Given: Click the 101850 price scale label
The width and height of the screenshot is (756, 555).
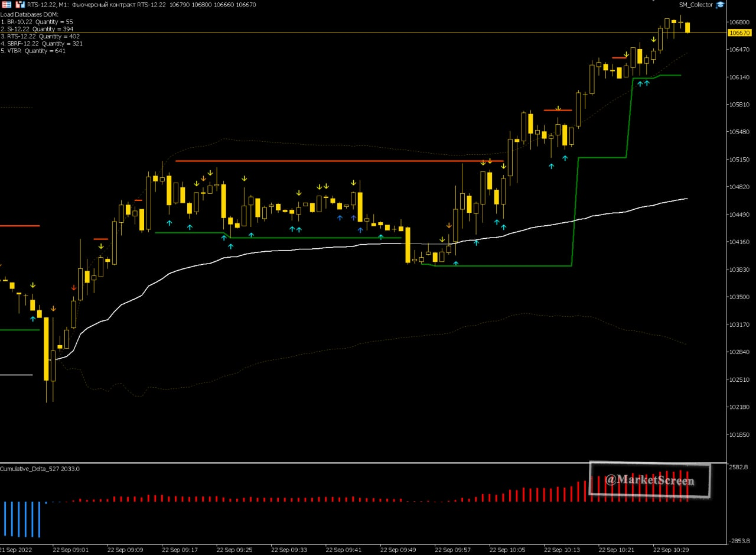Looking at the screenshot, I should click(x=739, y=434).
